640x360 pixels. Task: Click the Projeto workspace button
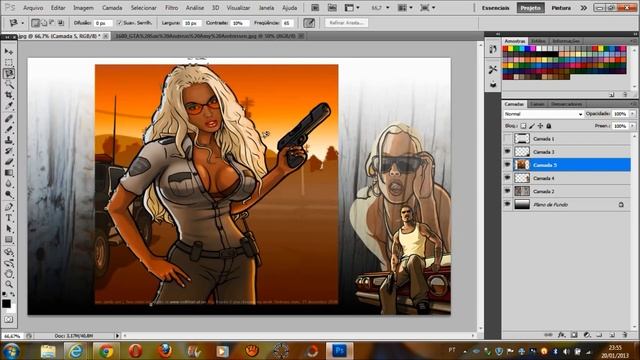(x=530, y=8)
